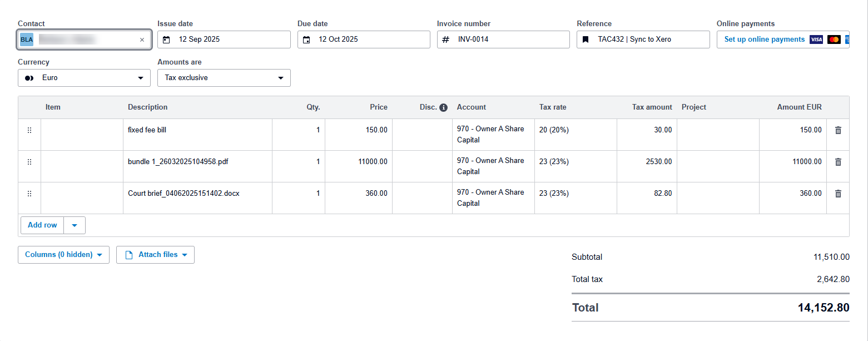Click tax rate cell showing 20 (20%)
868x341 pixels.
coord(575,130)
